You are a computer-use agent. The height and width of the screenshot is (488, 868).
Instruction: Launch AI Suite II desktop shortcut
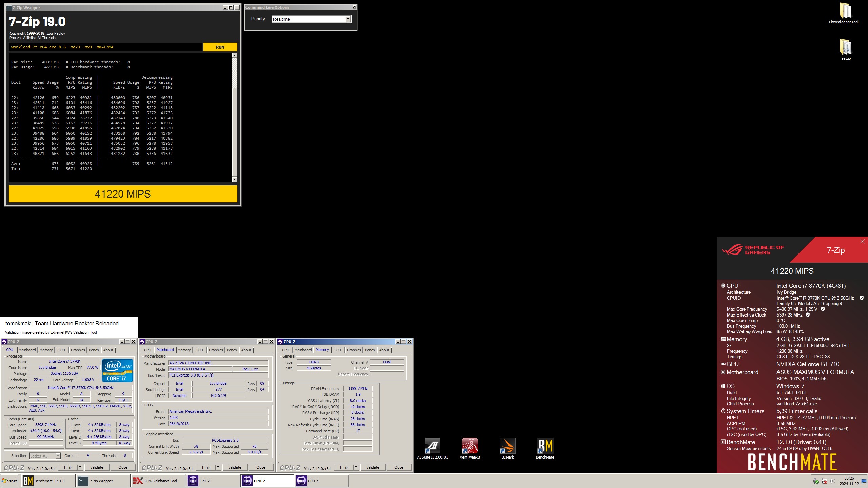coord(432,448)
